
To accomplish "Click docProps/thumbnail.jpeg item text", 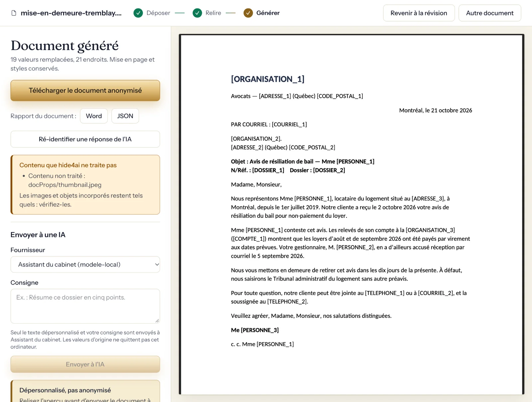I will point(65,185).
